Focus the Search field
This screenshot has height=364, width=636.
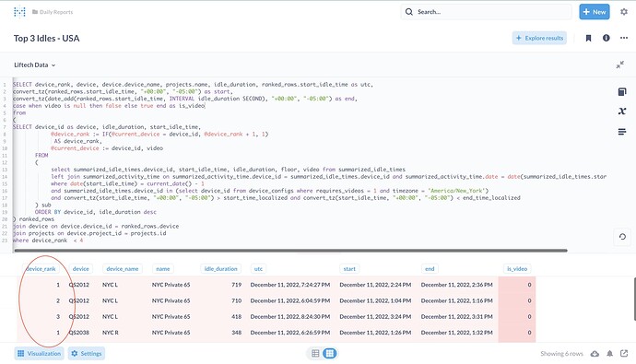tap(486, 12)
